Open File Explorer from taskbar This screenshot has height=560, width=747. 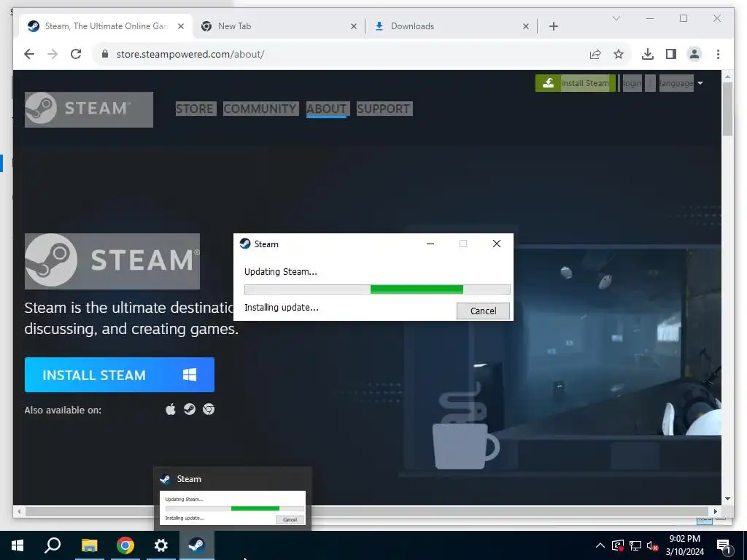click(89, 545)
